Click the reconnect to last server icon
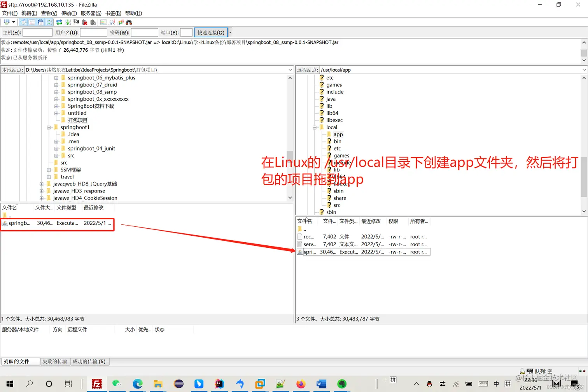588x392 pixels. tap(93, 22)
